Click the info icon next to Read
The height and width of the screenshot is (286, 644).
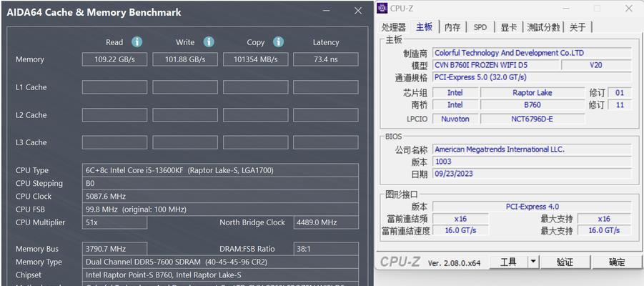coord(137,42)
